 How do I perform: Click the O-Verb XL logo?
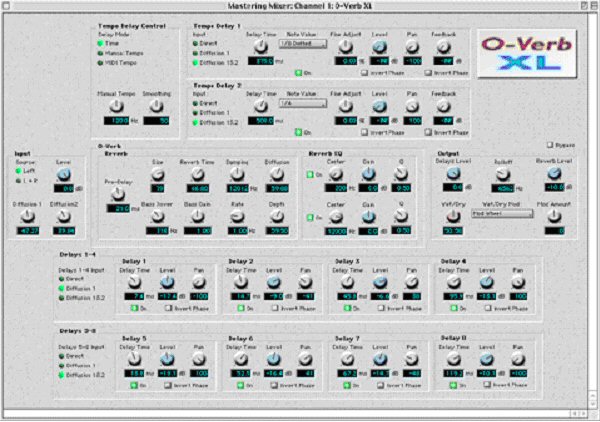[x=527, y=54]
